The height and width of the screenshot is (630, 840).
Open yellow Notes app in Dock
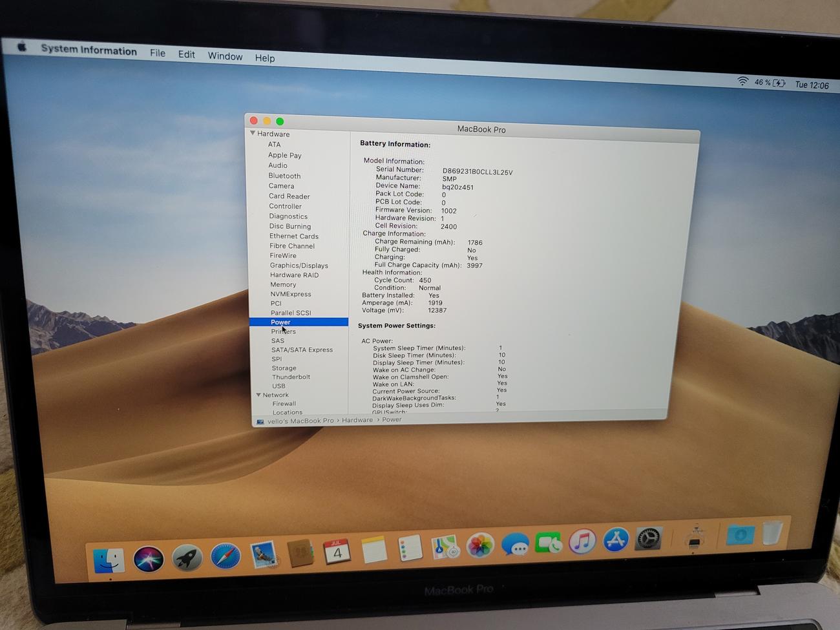(x=373, y=549)
